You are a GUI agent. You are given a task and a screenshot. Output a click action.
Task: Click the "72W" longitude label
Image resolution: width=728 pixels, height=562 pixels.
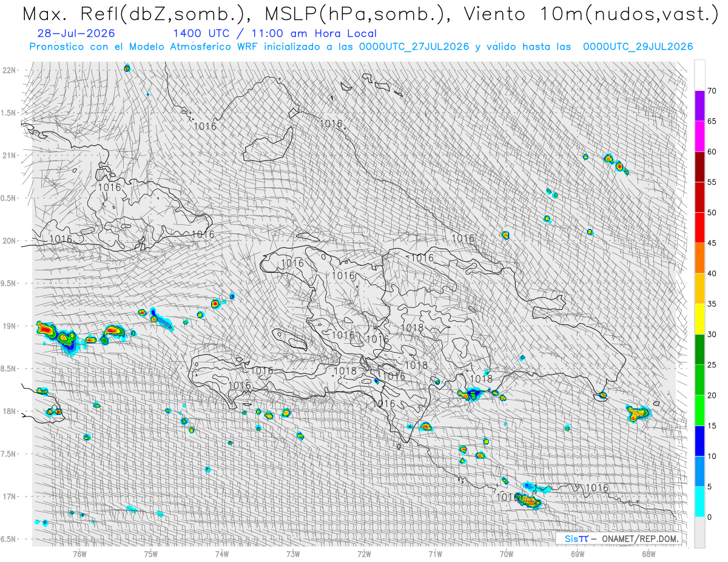click(x=364, y=553)
